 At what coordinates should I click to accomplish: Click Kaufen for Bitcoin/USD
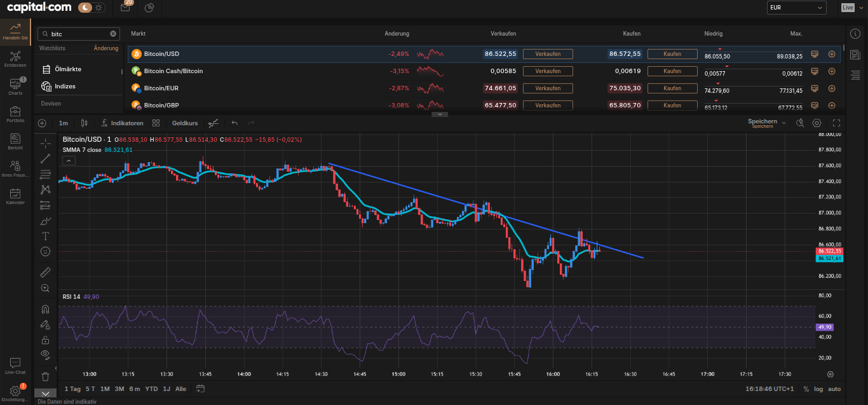[672, 53]
